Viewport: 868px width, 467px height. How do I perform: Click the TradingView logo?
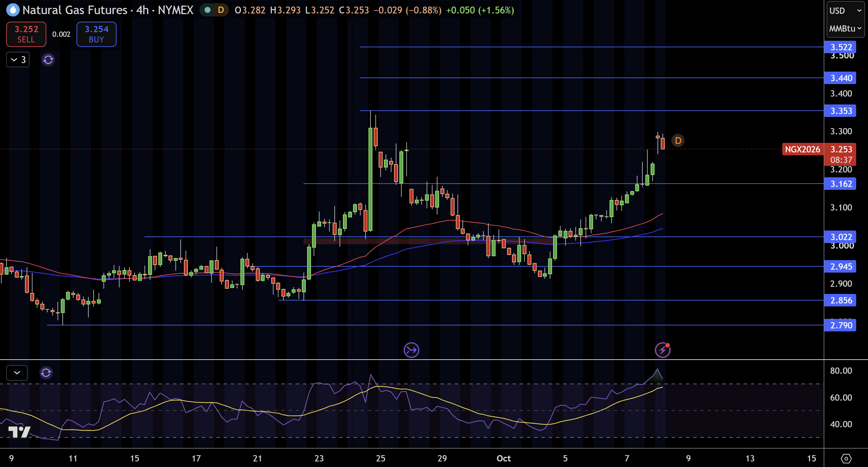pos(19,432)
